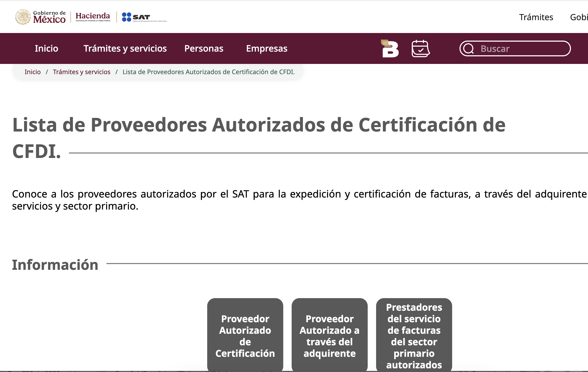Expand the Trámites y servicios menu
The width and height of the screenshot is (588, 372).
125,48
